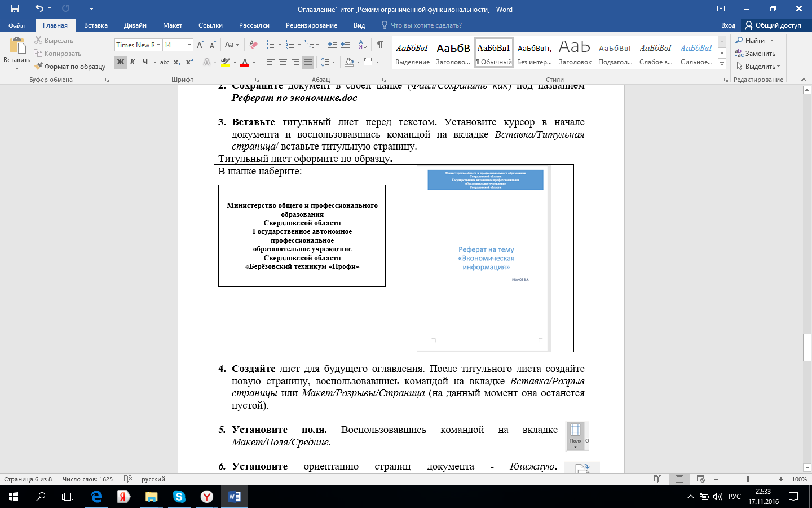Switch to Web Layout view in status bar

point(701,479)
